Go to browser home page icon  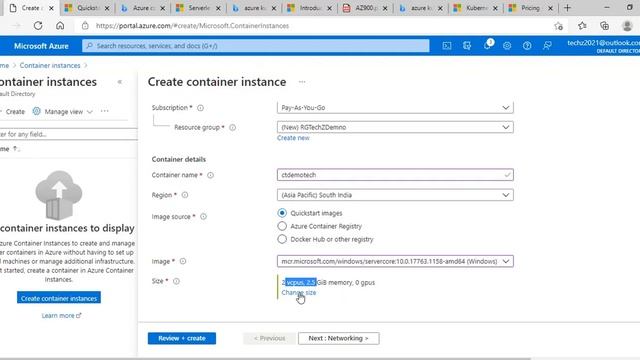60,26
